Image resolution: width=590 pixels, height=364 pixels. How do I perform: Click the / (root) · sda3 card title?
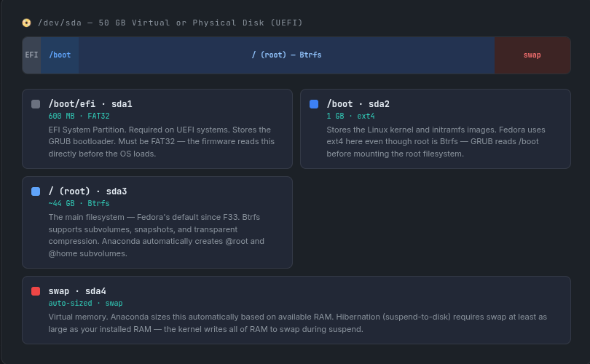pos(87,191)
